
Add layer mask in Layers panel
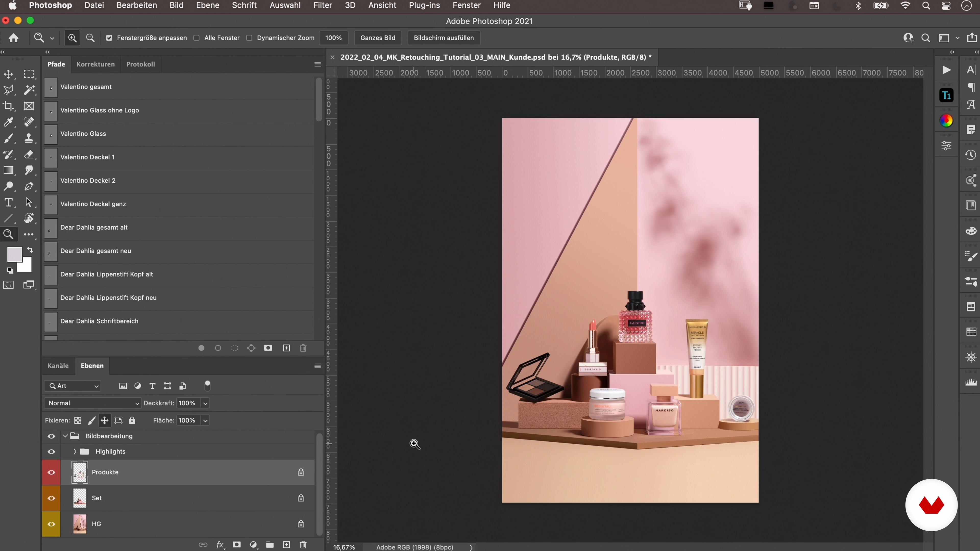237,545
